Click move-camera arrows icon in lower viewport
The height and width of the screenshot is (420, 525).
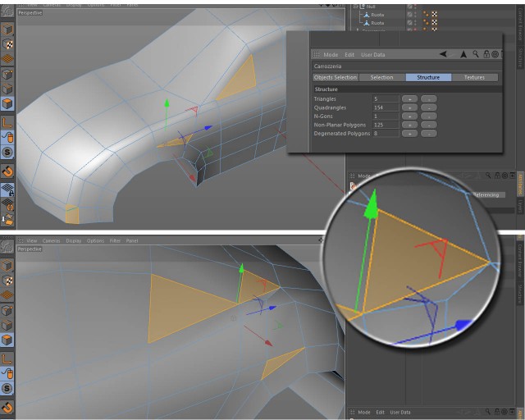[x=321, y=240]
